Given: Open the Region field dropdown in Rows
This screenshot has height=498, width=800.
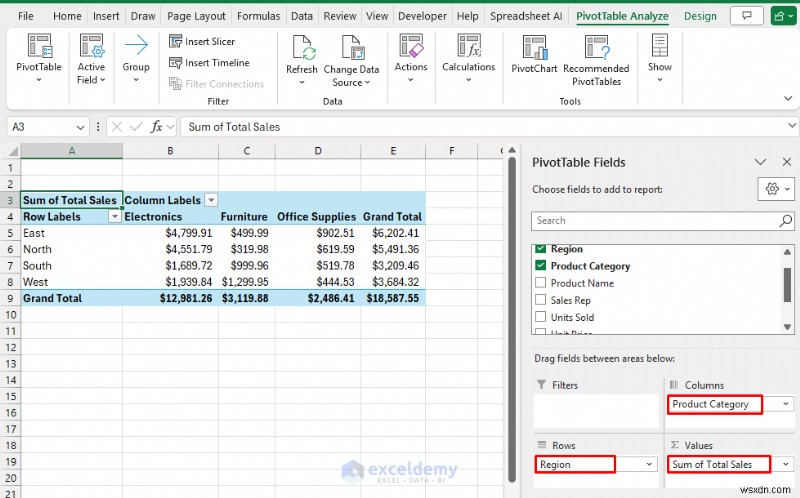Looking at the screenshot, I should [x=649, y=464].
